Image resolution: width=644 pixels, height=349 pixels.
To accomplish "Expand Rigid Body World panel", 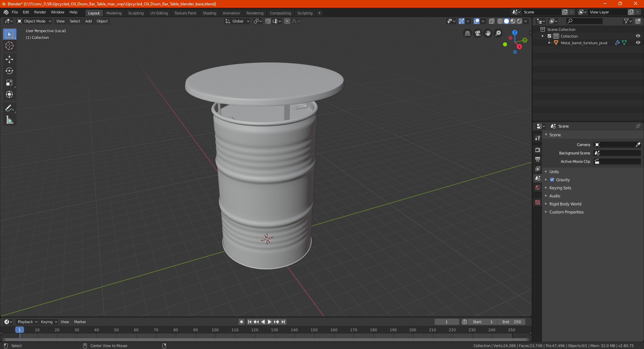I will (565, 204).
